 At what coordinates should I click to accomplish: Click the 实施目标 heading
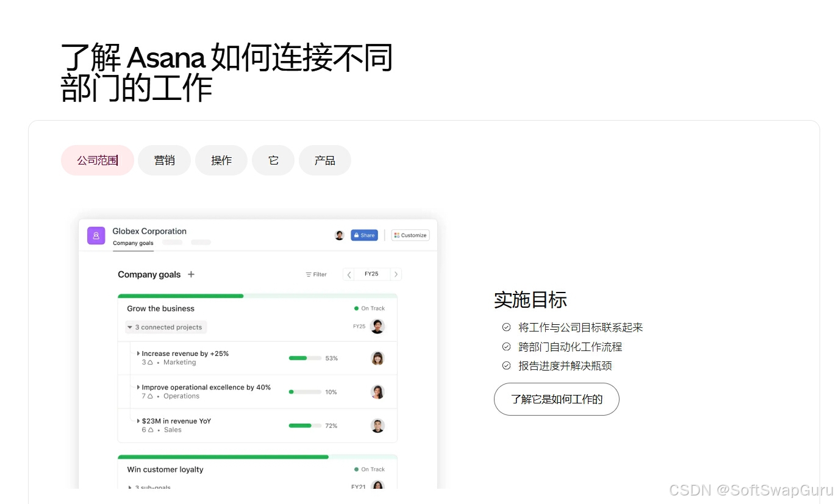pos(531,300)
